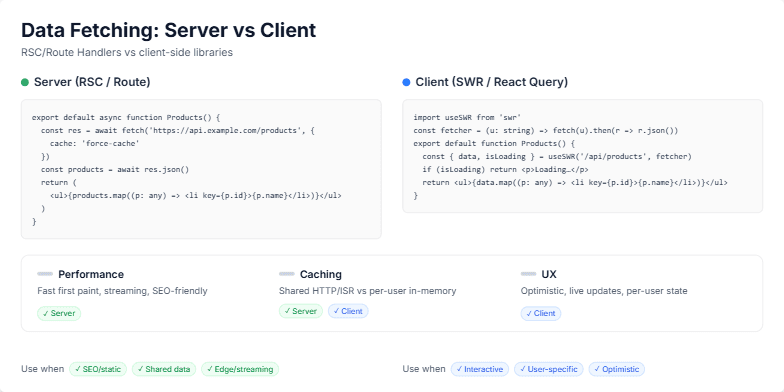Click the Server (RSC / Route) heading

coord(92,82)
